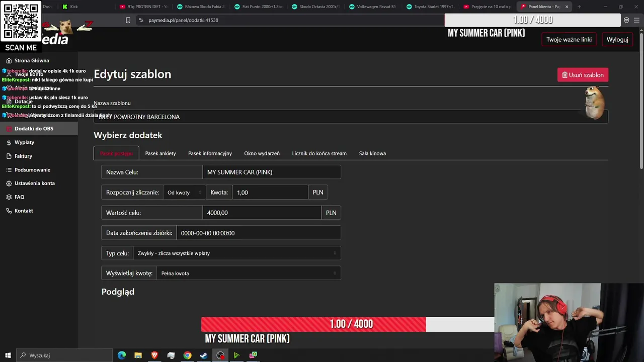
Task: Click the Brave shields icon in the toolbar
Action: pyautogui.click(x=626, y=20)
